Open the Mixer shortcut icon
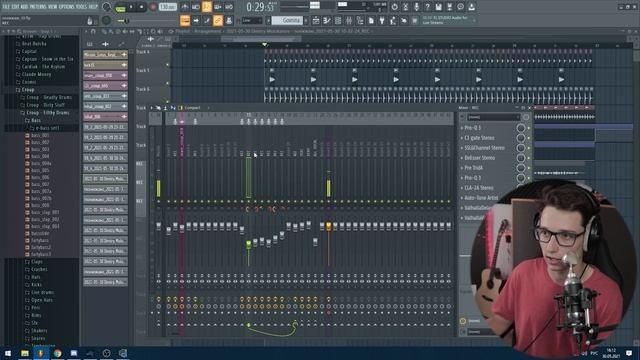The width and height of the screenshot is (640, 360). (349, 20)
